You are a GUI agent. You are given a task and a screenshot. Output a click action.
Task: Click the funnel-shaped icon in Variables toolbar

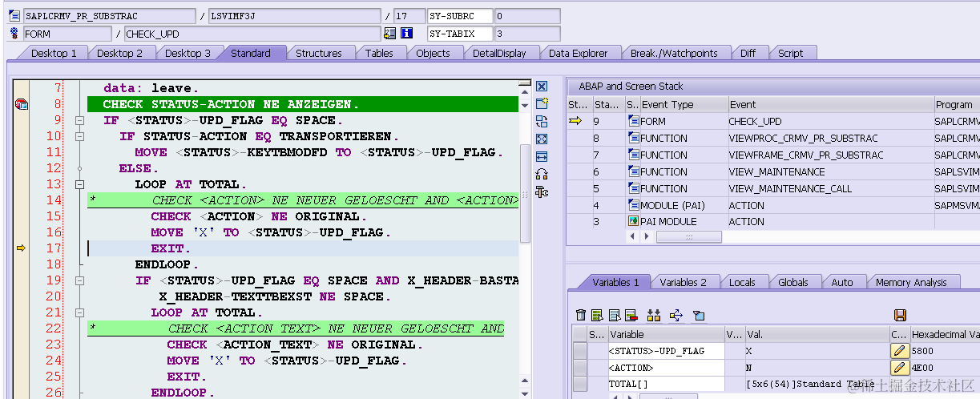tap(698, 316)
